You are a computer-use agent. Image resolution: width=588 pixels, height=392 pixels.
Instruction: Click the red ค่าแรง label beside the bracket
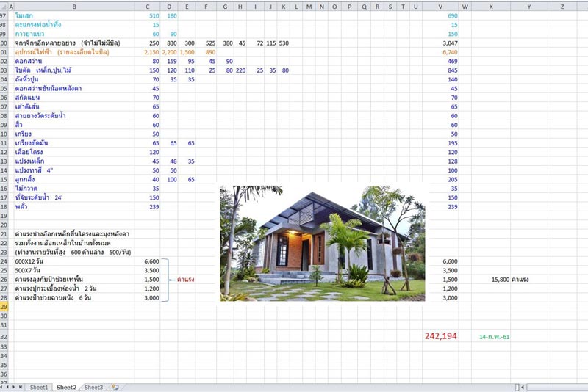[x=186, y=279]
